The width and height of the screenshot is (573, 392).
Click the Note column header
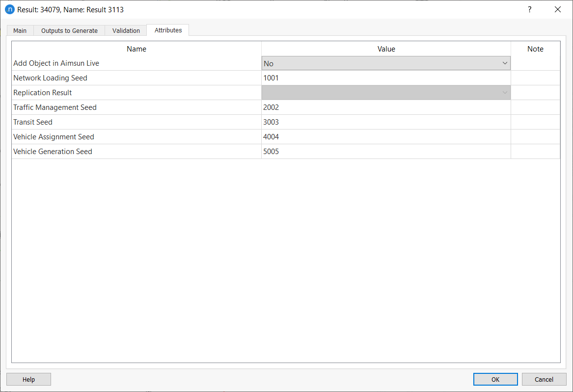(535, 49)
